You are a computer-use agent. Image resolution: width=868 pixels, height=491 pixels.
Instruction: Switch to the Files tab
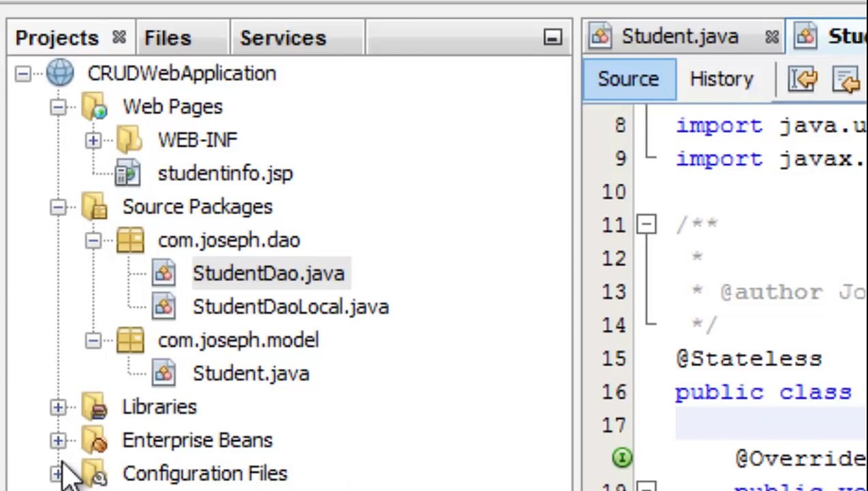point(168,38)
